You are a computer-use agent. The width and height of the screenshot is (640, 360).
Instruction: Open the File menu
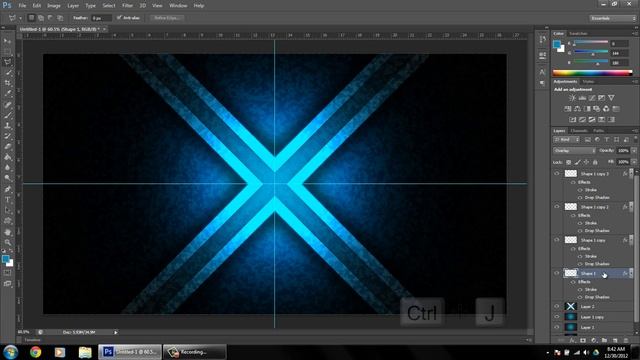[x=22, y=6]
